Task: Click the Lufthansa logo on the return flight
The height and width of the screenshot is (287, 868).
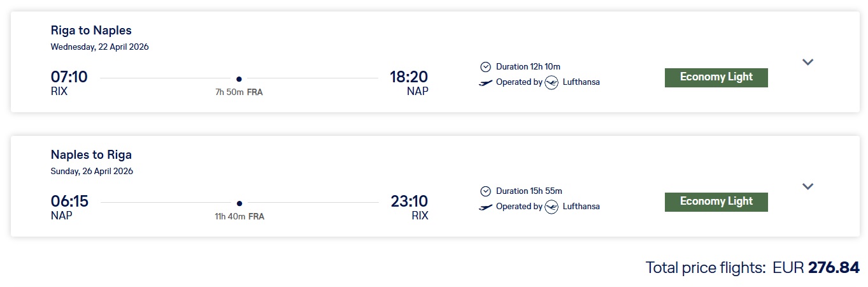Action: pyautogui.click(x=551, y=207)
